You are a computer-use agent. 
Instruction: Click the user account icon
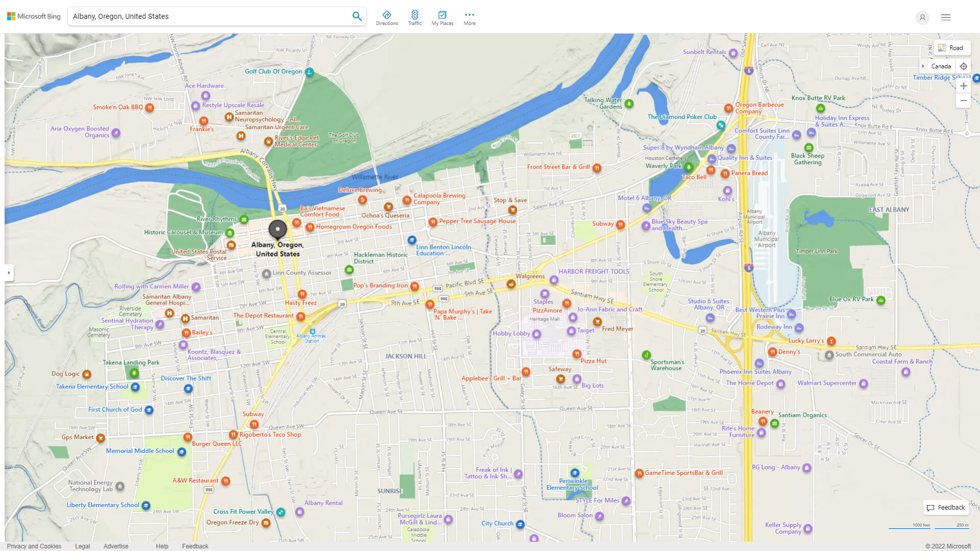[x=922, y=17]
